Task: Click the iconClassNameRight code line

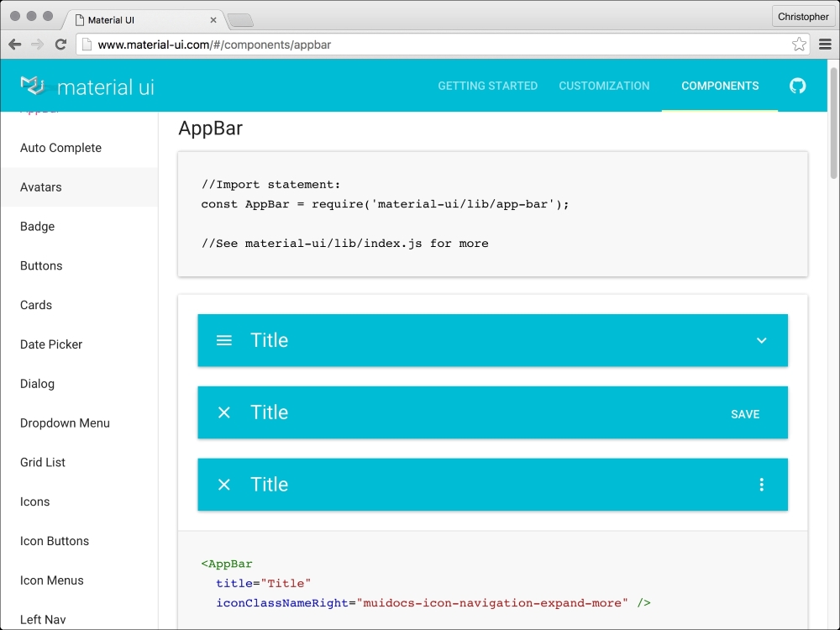Action: point(433,603)
